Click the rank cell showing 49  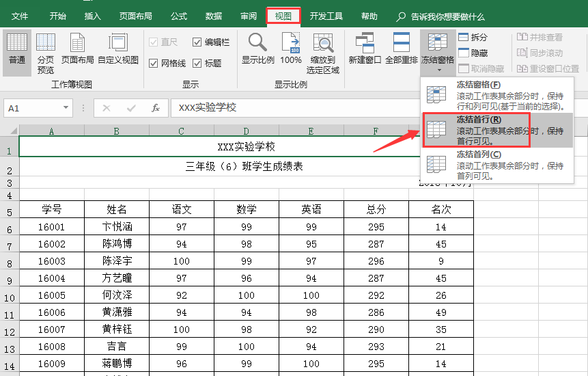coord(441,312)
